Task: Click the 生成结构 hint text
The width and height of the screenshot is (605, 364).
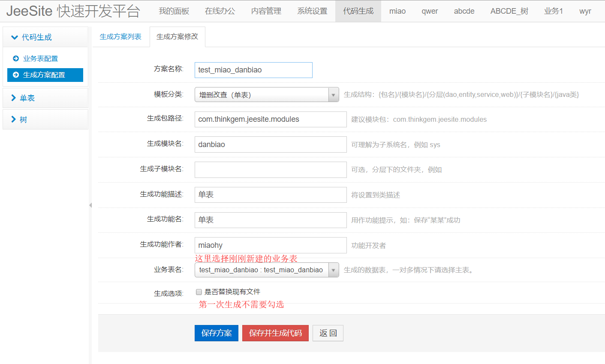Action: [x=461, y=95]
